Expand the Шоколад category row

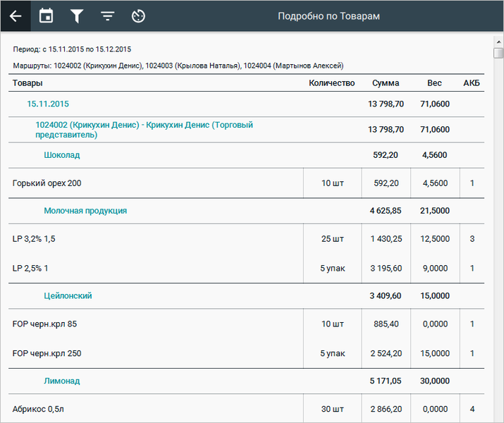62,154
